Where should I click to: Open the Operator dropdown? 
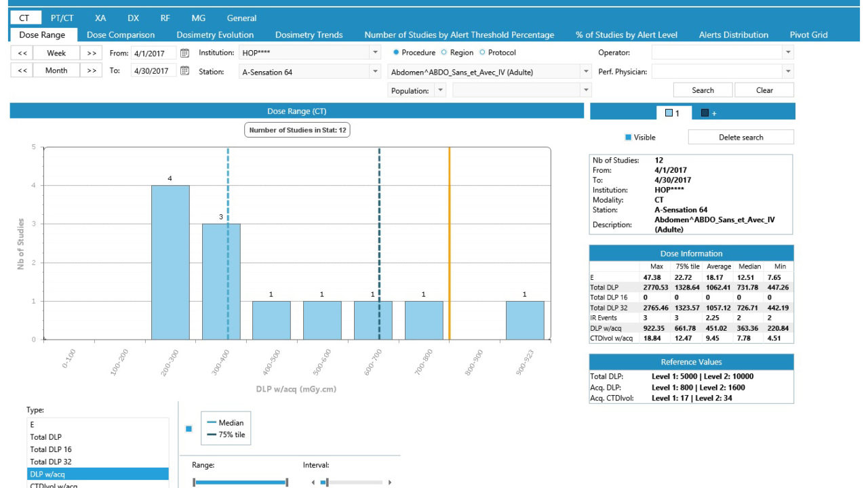tap(787, 53)
